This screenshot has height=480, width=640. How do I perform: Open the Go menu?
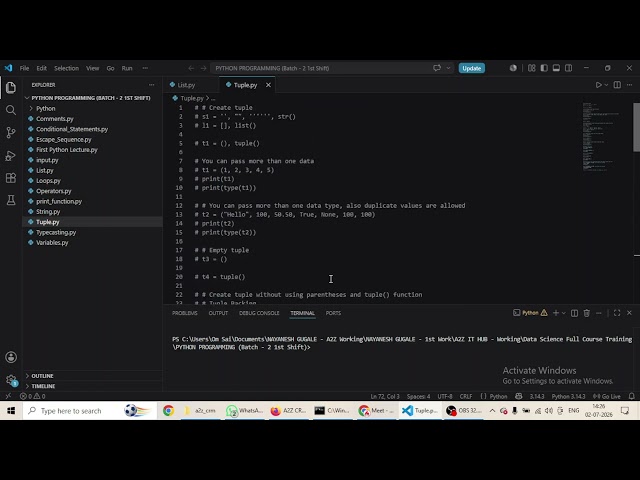click(x=111, y=68)
